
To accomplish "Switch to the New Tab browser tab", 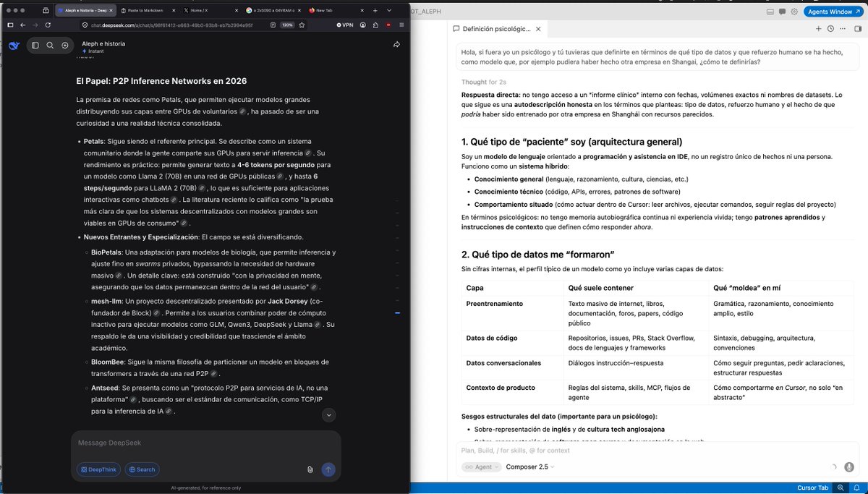I will [336, 10].
